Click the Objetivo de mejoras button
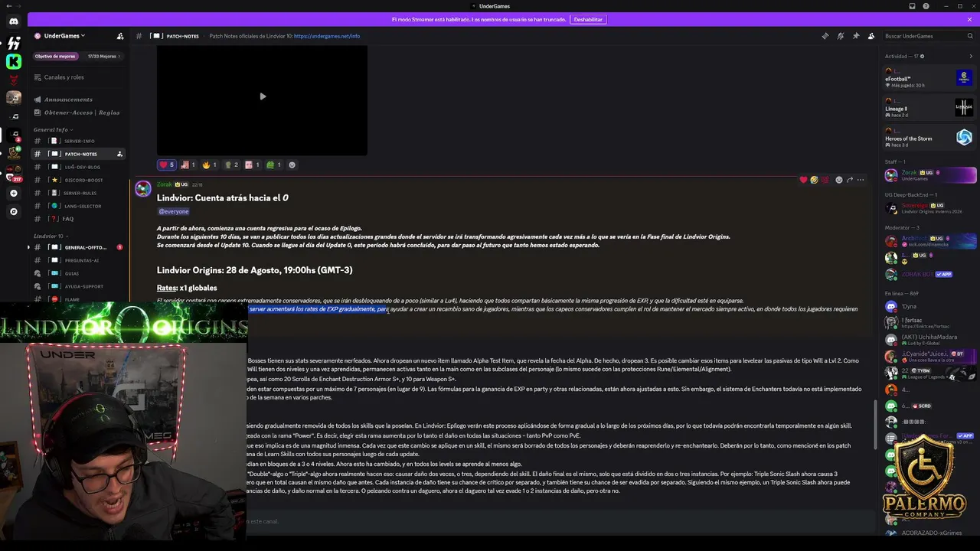Viewport: 980px width, 551px height. [x=55, y=56]
